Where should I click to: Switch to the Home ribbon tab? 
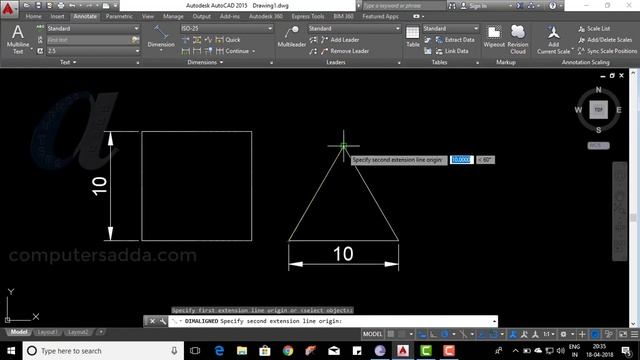click(33, 16)
